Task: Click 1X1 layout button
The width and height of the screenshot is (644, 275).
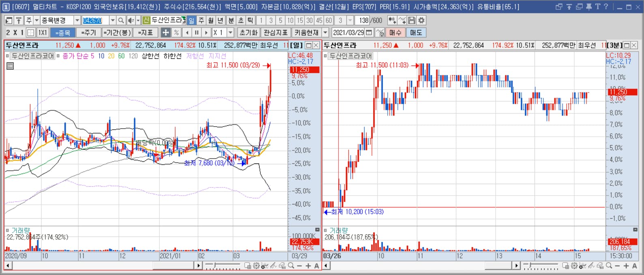Action: tap(43, 32)
